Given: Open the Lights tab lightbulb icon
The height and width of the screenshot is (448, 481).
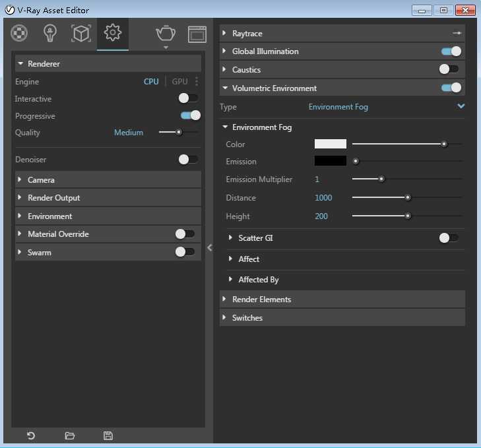Looking at the screenshot, I should (50, 33).
